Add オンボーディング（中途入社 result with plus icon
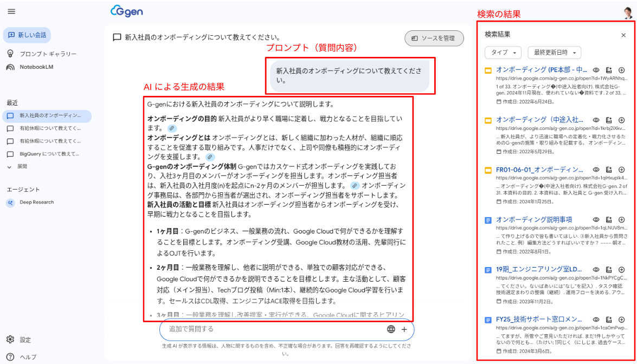The height and width of the screenshot is (364, 637). (622, 120)
